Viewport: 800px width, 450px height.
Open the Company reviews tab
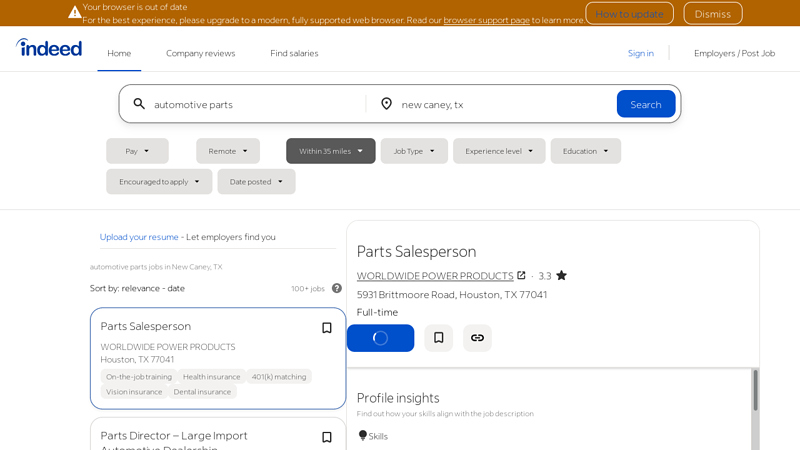(x=200, y=53)
